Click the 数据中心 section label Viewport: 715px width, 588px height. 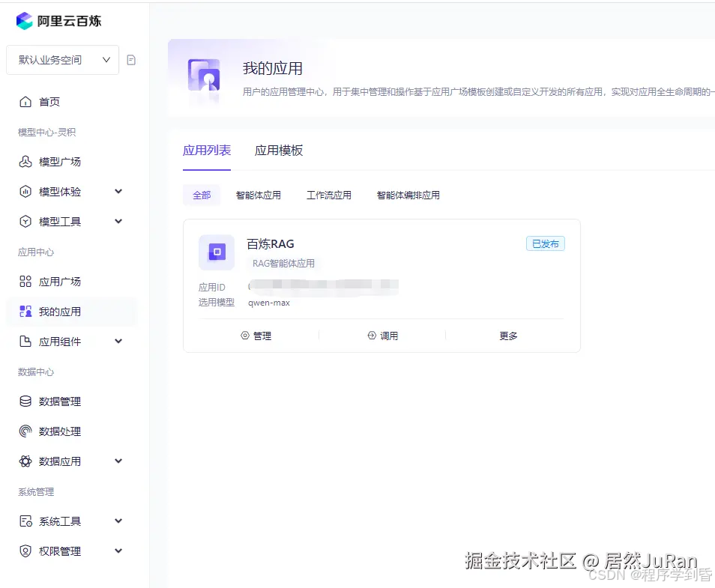36,372
